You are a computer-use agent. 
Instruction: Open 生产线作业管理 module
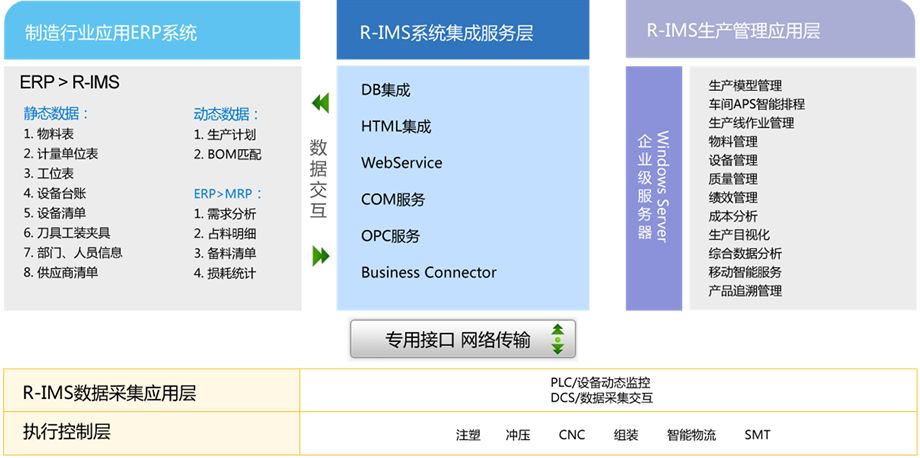(752, 123)
